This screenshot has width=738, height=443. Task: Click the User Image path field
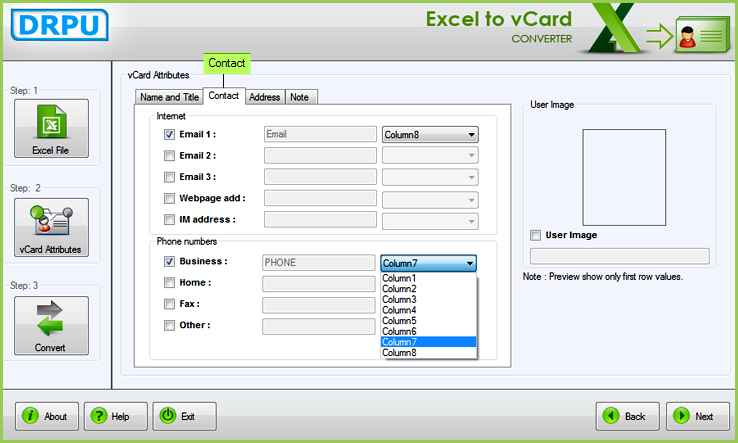pyautogui.click(x=620, y=256)
